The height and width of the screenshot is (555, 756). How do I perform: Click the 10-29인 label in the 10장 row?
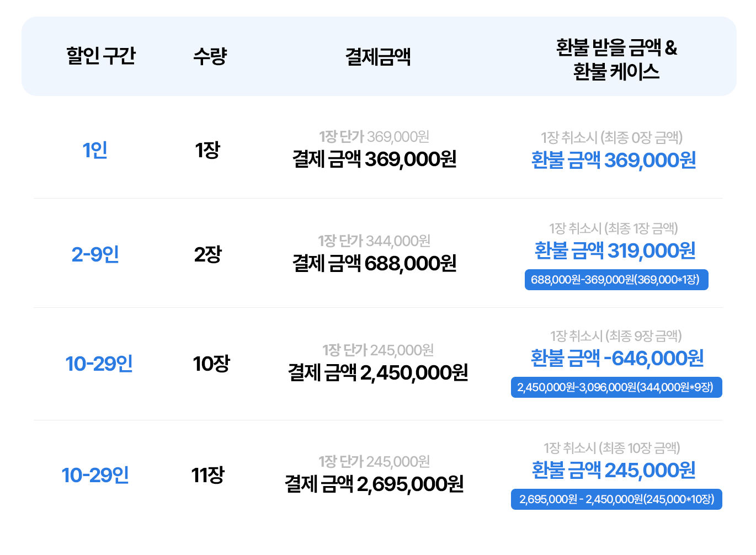tap(99, 364)
